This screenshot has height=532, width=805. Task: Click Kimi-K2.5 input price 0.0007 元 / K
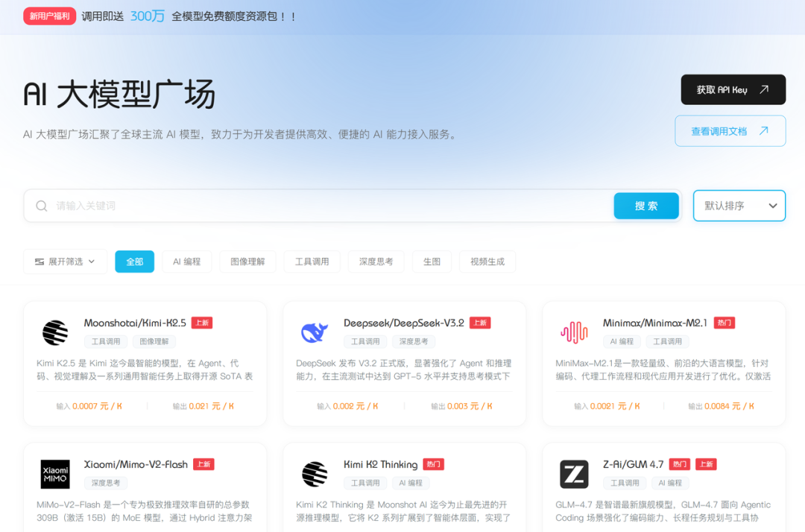(x=97, y=406)
